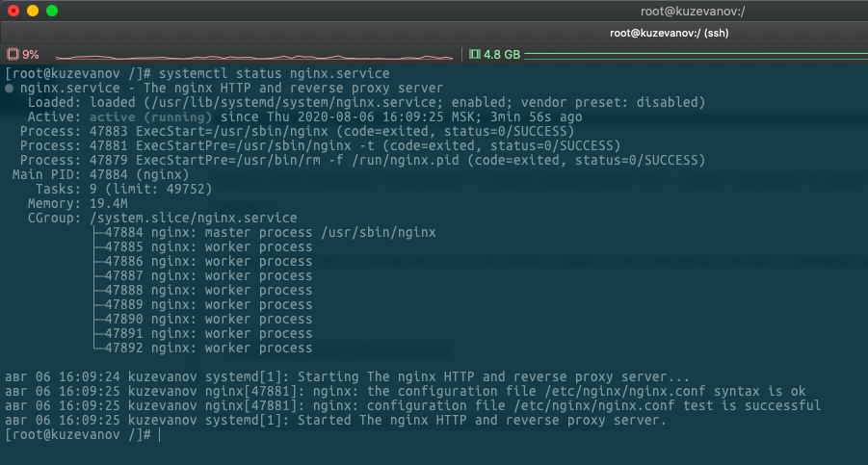Click the 4.8 GB memory value
The width and height of the screenshot is (868, 465).
tap(502, 55)
